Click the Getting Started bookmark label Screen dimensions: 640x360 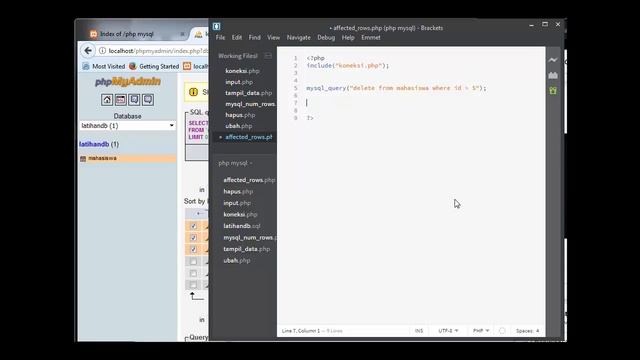click(159, 66)
